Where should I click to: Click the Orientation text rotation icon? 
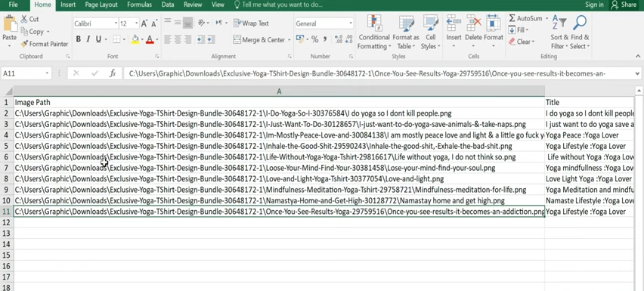coord(202,23)
